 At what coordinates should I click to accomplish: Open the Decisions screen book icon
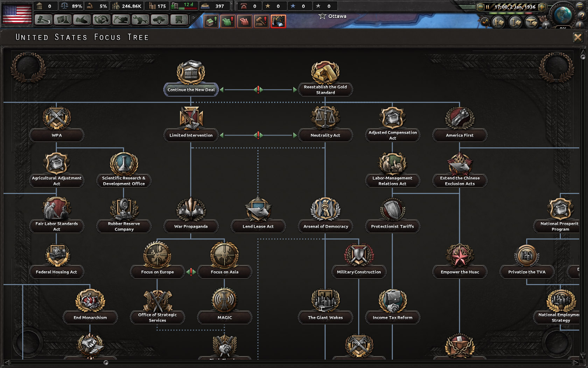pyautogui.click(x=178, y=20)
